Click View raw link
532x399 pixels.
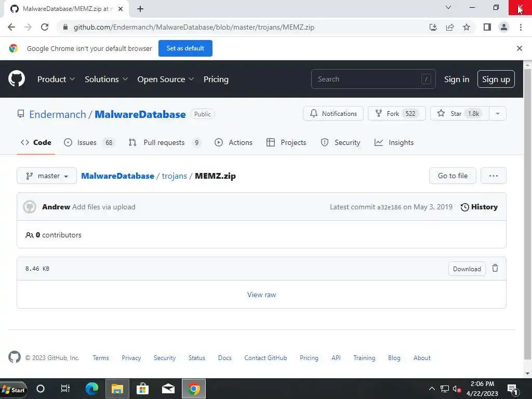[x=262, y=295]
